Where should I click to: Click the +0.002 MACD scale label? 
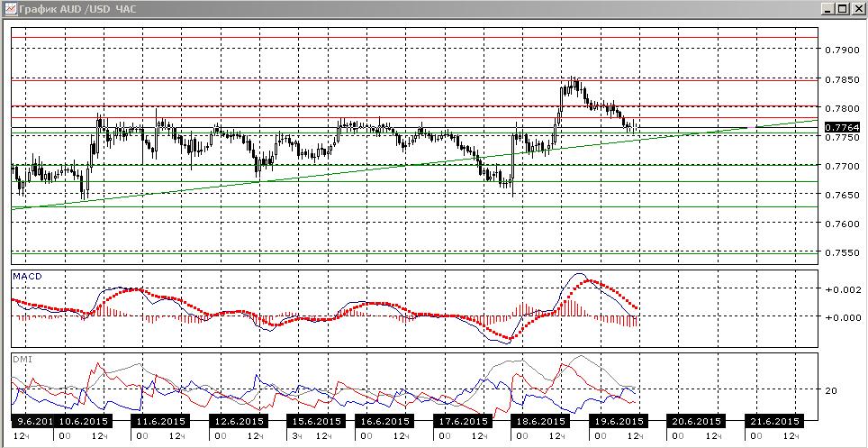click(x=841, y=288)
